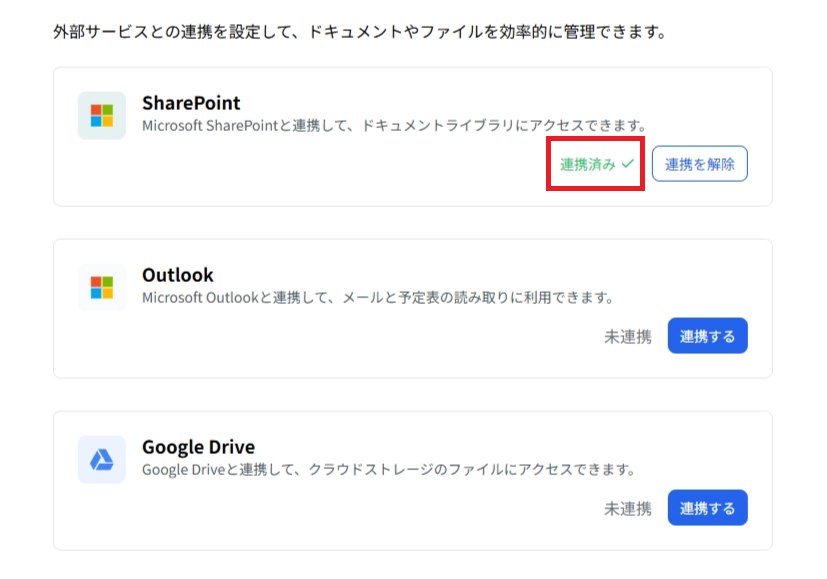
Task: Select the Google Drive heading
Action: tap(198, 447)
